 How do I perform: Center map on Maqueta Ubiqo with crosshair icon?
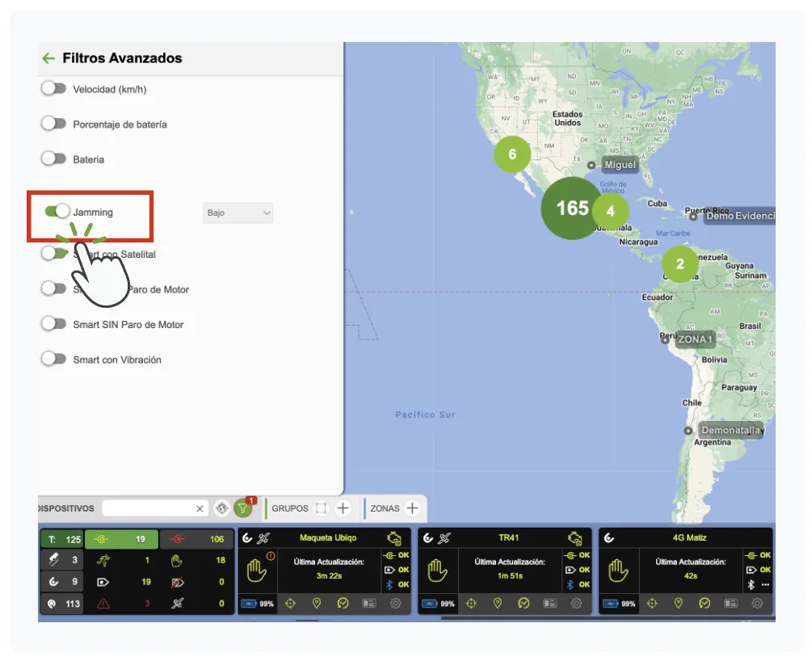291,603
